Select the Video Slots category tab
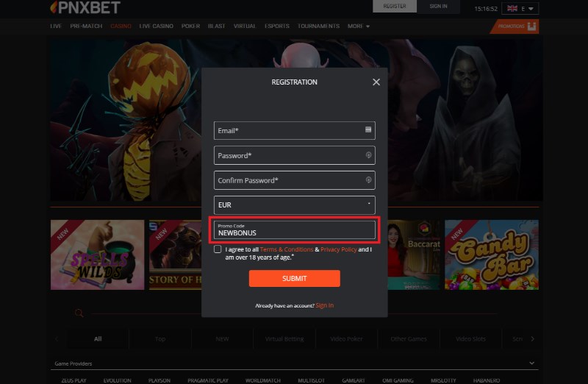588x384 pixels. [x=470, y=338]
